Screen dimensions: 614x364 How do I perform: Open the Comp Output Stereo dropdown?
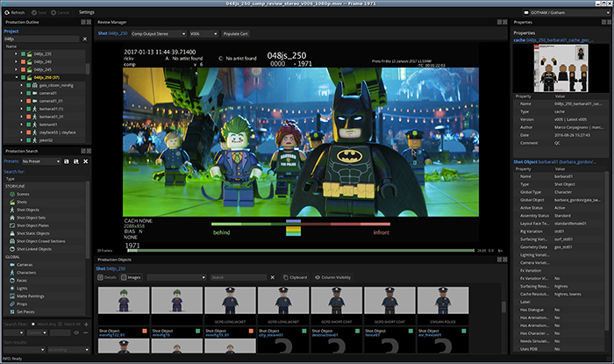(x=159, y=33)
